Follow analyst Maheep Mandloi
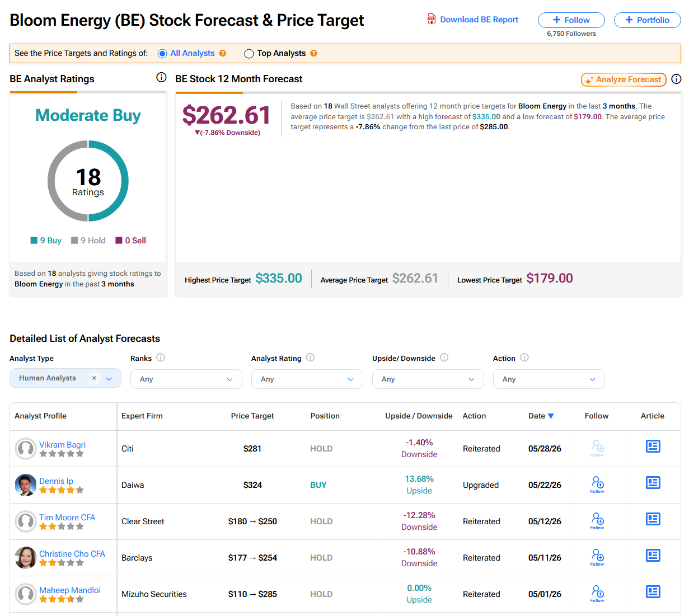This screenshot has height=616, width=689. point(597,594)
